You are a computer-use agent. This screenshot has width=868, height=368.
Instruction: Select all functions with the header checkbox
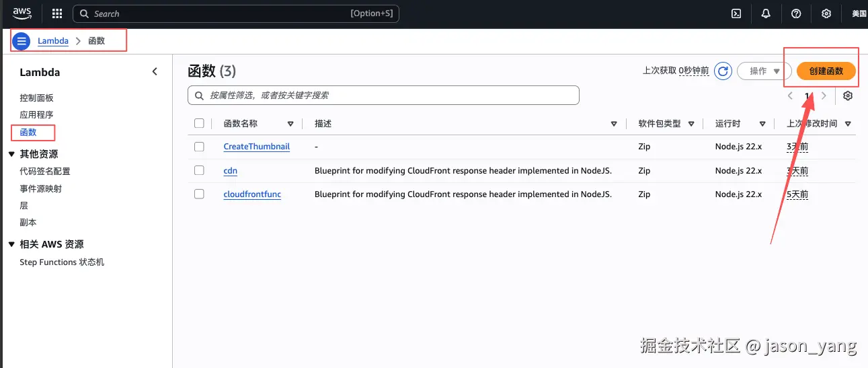(x=199, y=123)
